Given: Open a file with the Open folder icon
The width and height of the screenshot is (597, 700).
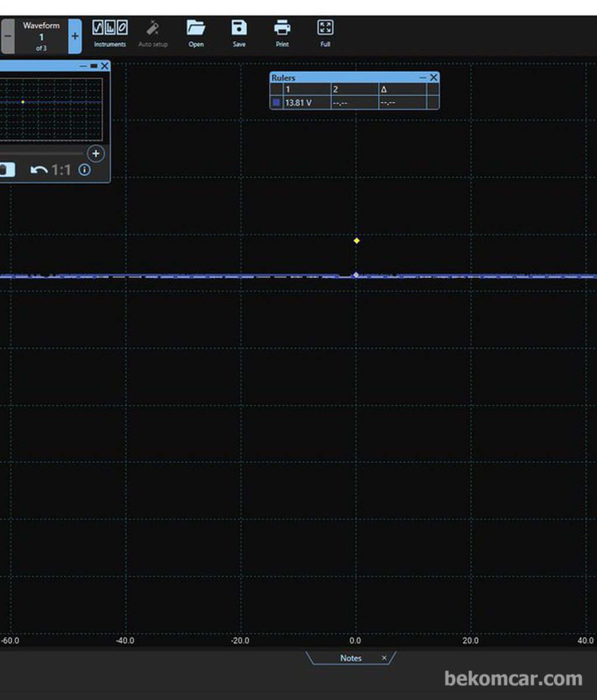Looking at the screenshot, I should click(x=196, y=34).
